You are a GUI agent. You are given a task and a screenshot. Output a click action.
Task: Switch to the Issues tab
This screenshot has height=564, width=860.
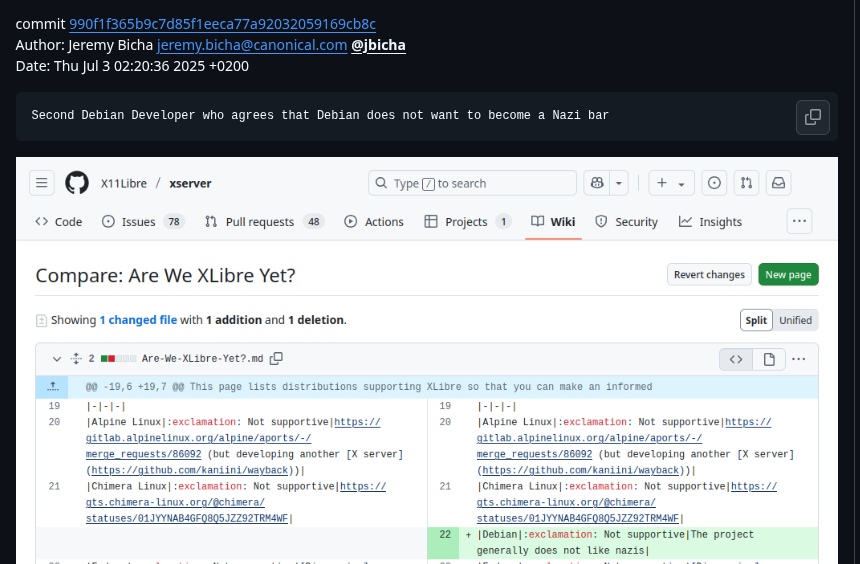coord(143,222)
